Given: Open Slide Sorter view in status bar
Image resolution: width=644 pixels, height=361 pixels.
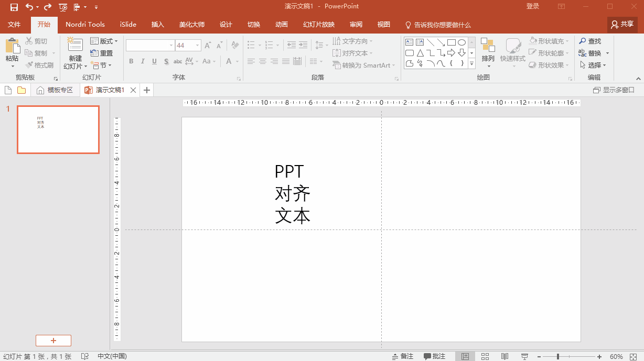Looking at the screenshot, I should click(485, 356).
